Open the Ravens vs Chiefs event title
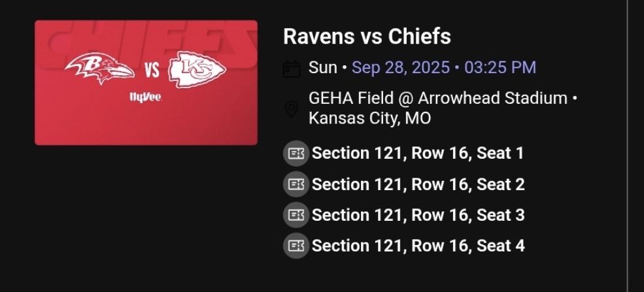 click(x=367, y=37)
